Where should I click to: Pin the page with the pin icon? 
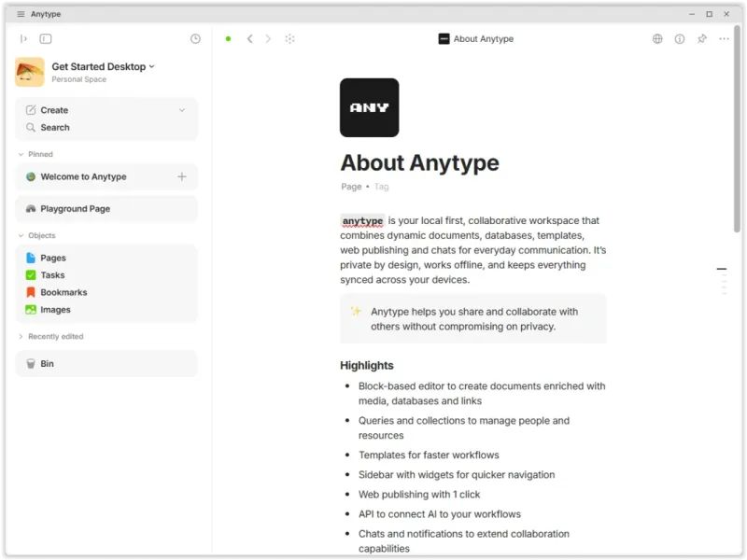coord(702,38)
